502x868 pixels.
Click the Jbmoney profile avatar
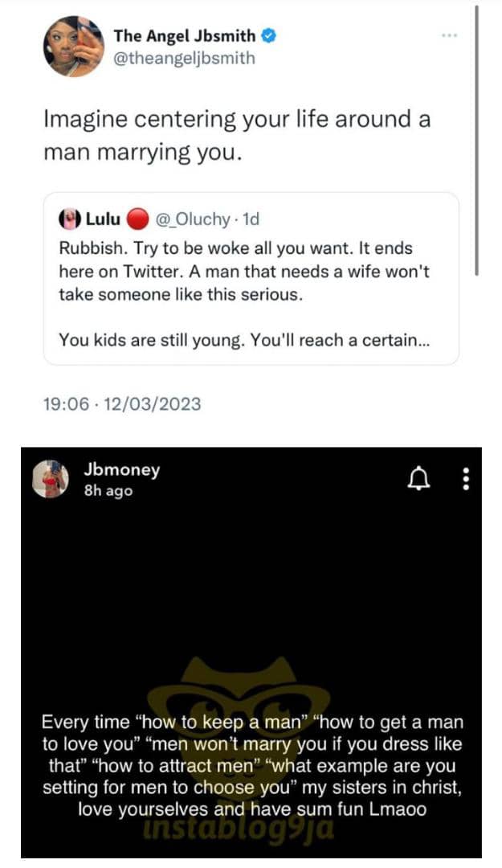tap(50, 479)
